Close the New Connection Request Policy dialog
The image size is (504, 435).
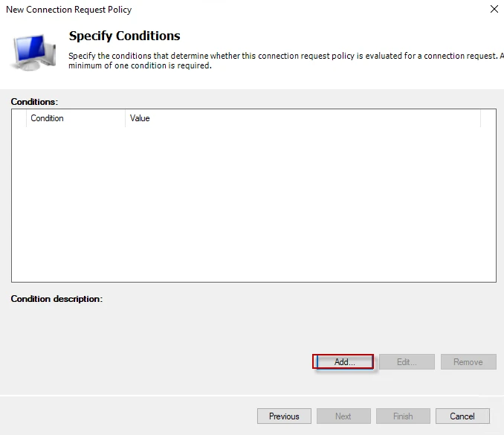494,10
